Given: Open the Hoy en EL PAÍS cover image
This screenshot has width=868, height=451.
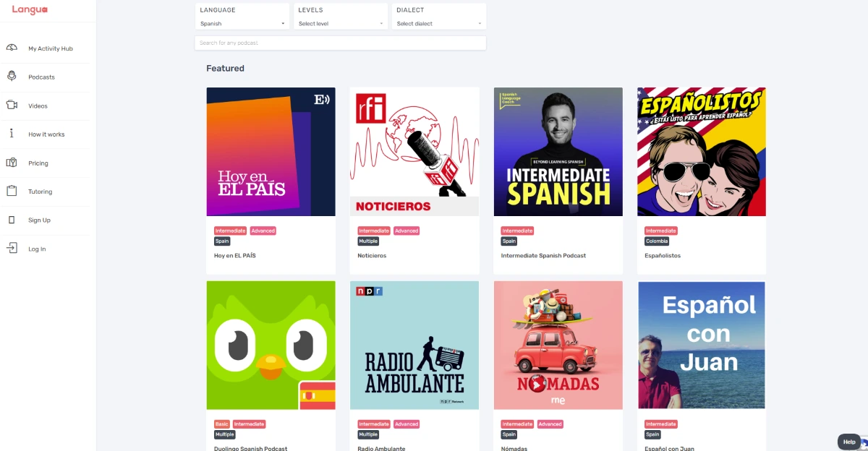Looking at the screenshot, I should pyautogui.click(x=271, y=152).
